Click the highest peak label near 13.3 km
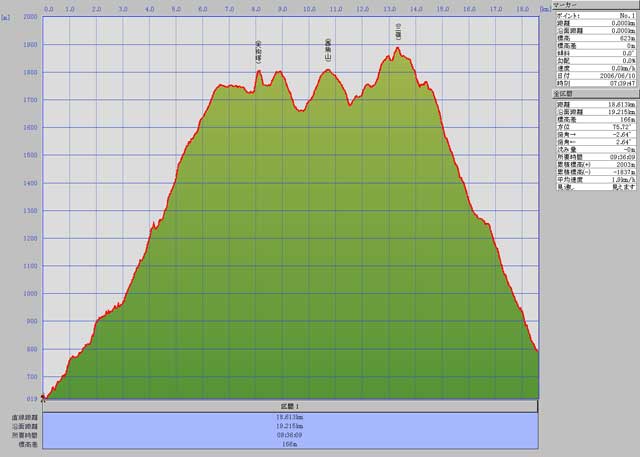The height and width of the screenshot is (457, 640). click(398, 29)
